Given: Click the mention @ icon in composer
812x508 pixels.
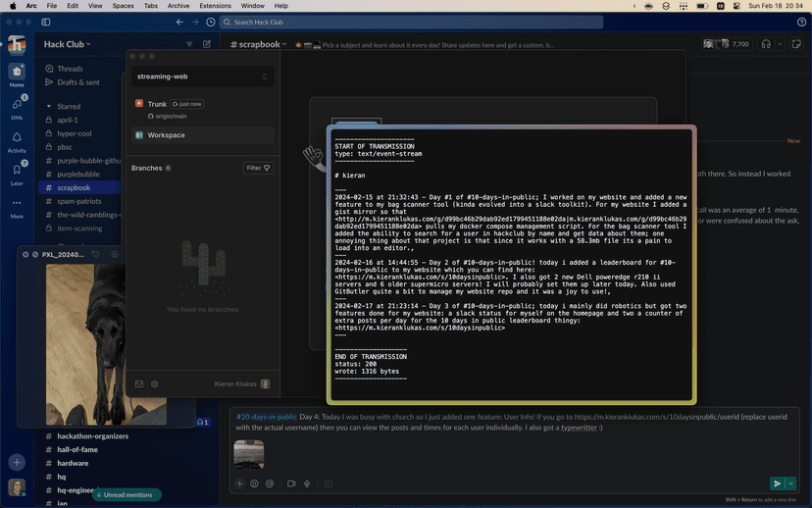Looking at the screenshot, I should 270,483.
